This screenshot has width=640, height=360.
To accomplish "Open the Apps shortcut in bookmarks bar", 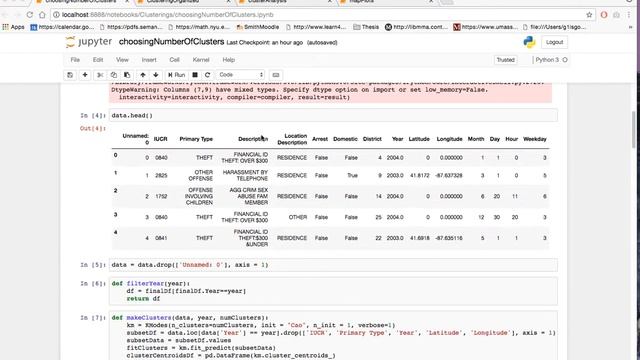I will click(x=13, y=27).
